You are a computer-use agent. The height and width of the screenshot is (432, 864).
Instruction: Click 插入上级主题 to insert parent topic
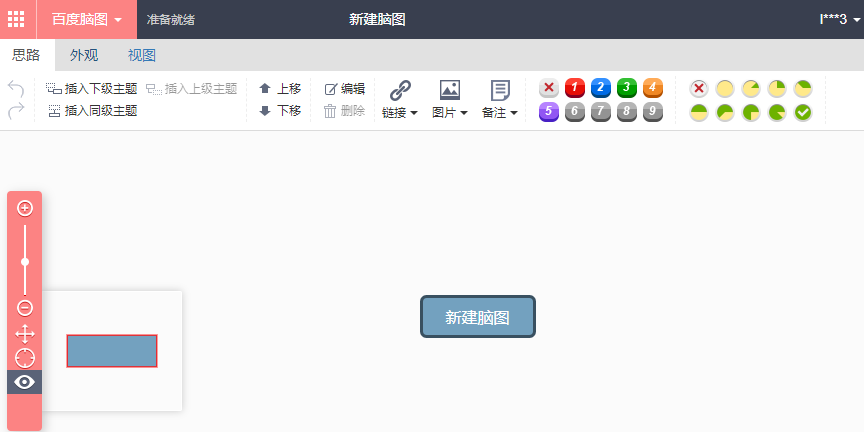pos(192,88)
